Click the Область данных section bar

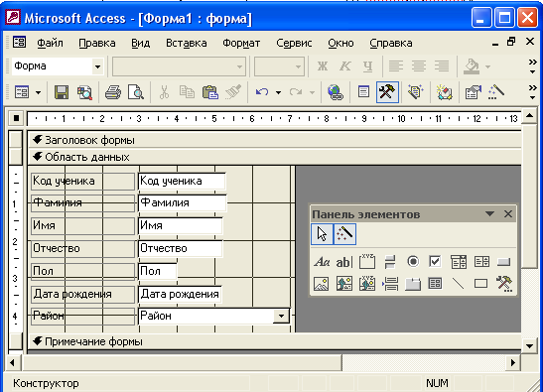coord(274,157)
